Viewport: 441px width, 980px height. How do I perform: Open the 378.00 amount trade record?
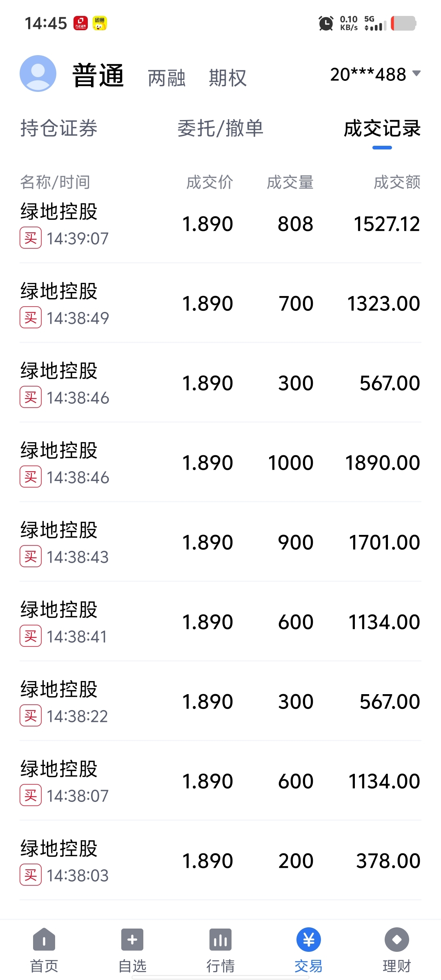click(x=220, y=861)
